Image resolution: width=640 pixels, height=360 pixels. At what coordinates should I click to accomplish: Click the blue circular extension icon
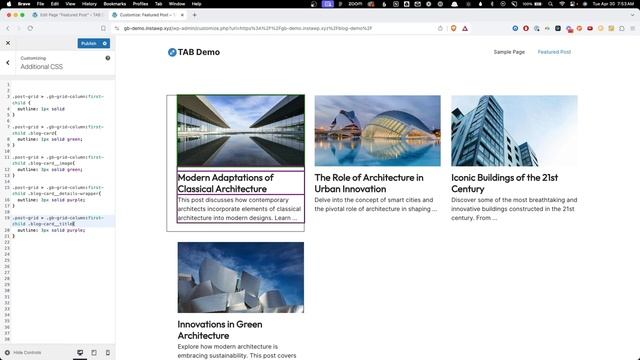515,28
